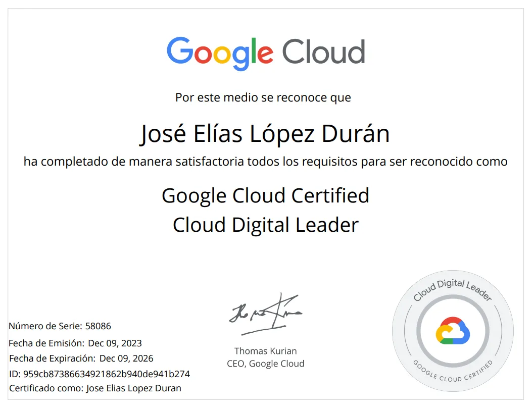Click the title 'Google Cloud Certified'

265,196
